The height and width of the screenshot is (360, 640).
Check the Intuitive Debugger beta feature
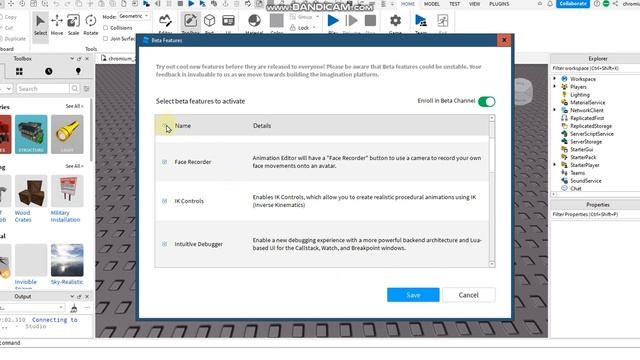(164, 244)
